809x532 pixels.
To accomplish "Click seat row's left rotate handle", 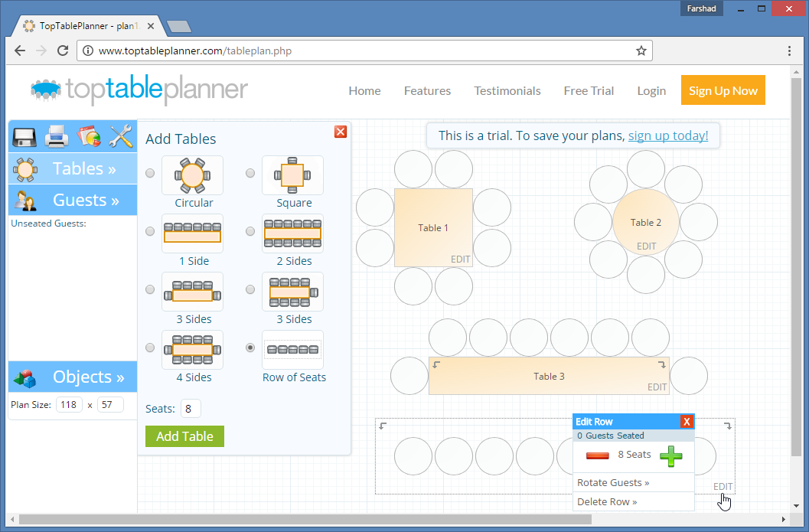I will [383, 426].
